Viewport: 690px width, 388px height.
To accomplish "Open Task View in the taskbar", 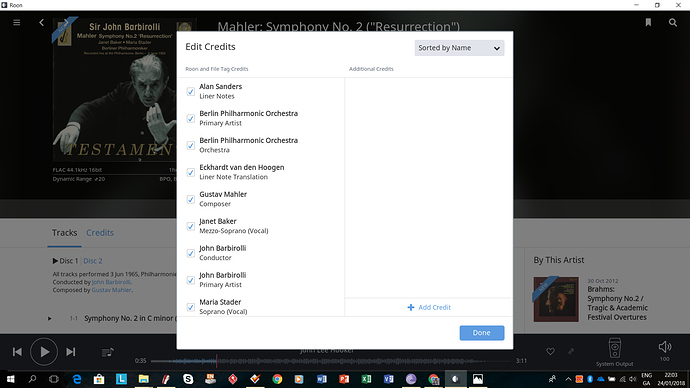I will [54, 379].
